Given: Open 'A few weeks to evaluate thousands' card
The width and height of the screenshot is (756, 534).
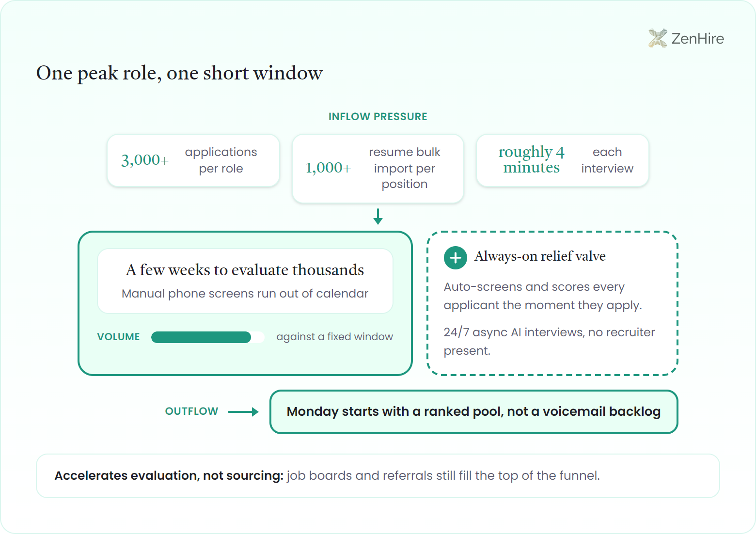Looking at the screenshot, I should click(x=245, y=281).
